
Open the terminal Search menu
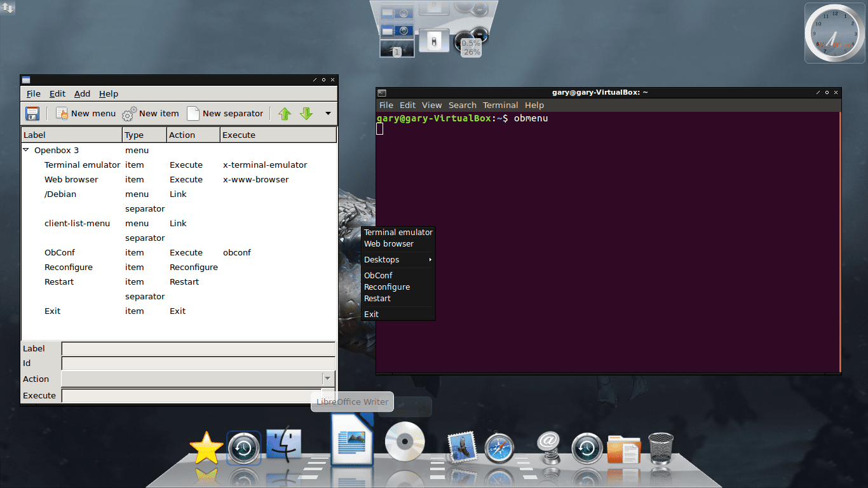pyautogui.click(x=462, y=105)
